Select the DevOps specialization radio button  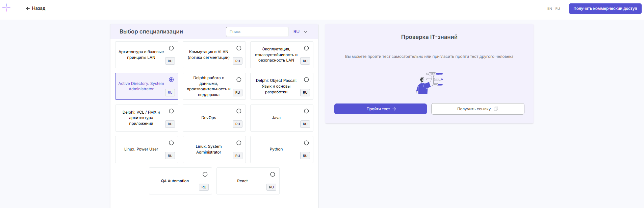tap(239, 111)
